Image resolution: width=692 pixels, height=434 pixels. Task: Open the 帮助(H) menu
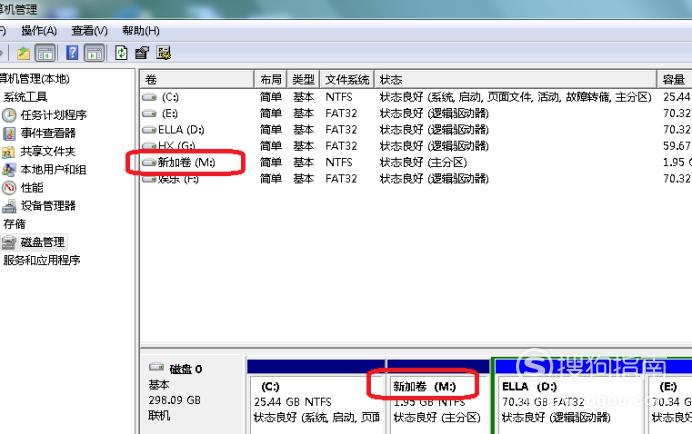141,30
